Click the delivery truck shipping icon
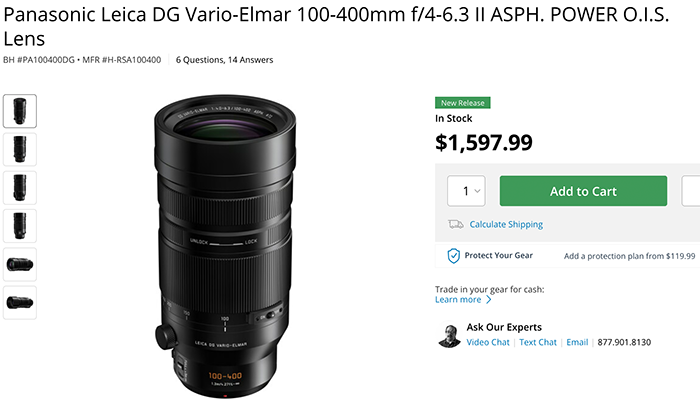 pyautogui.click(x=455, y=224)
